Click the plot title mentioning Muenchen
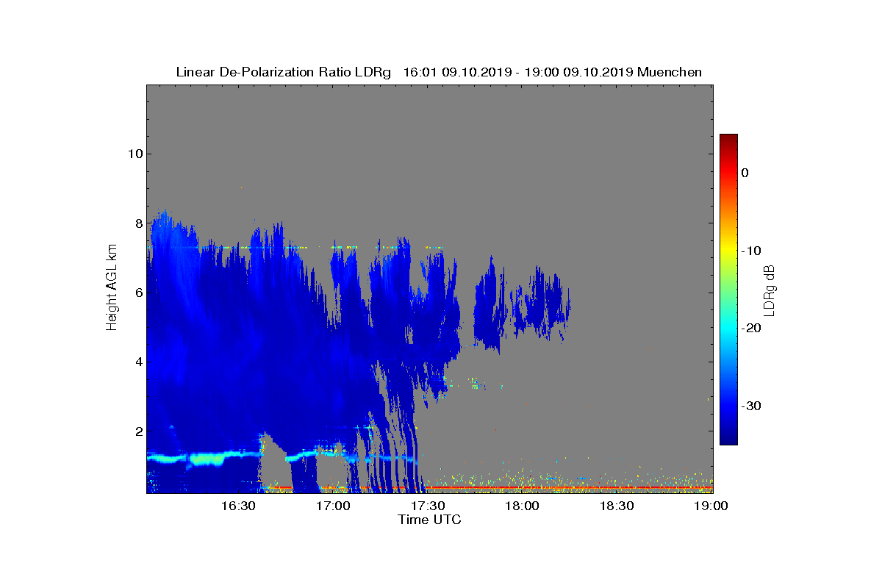 point(439,72)
